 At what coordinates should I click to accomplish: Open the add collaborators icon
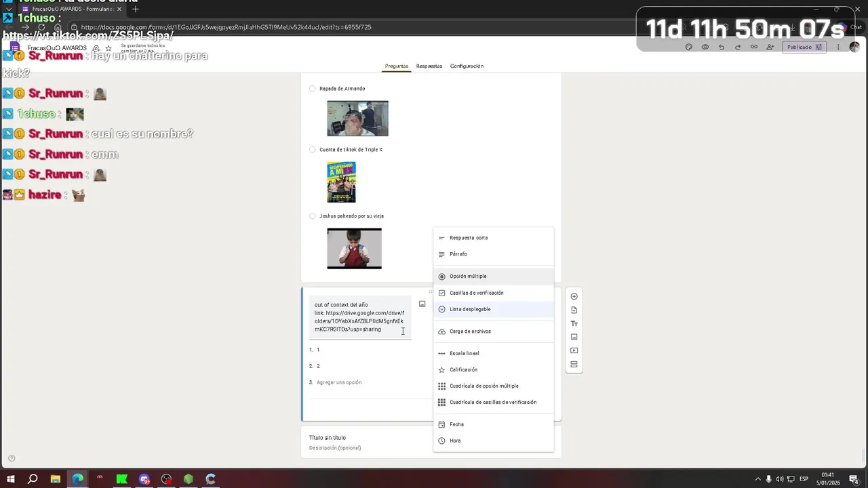point(770,47)
